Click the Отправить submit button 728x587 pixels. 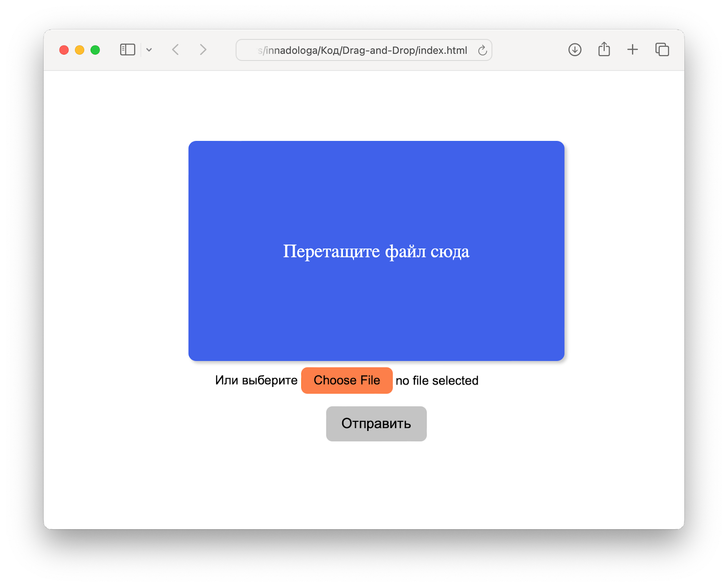click(x=376, y=424)
